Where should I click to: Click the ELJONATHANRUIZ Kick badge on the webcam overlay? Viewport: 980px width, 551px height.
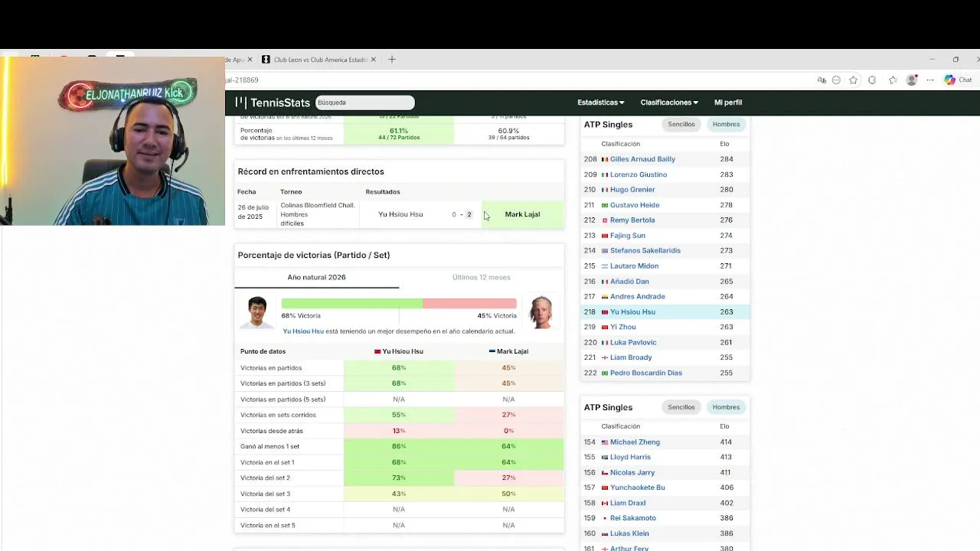point(128,94)
